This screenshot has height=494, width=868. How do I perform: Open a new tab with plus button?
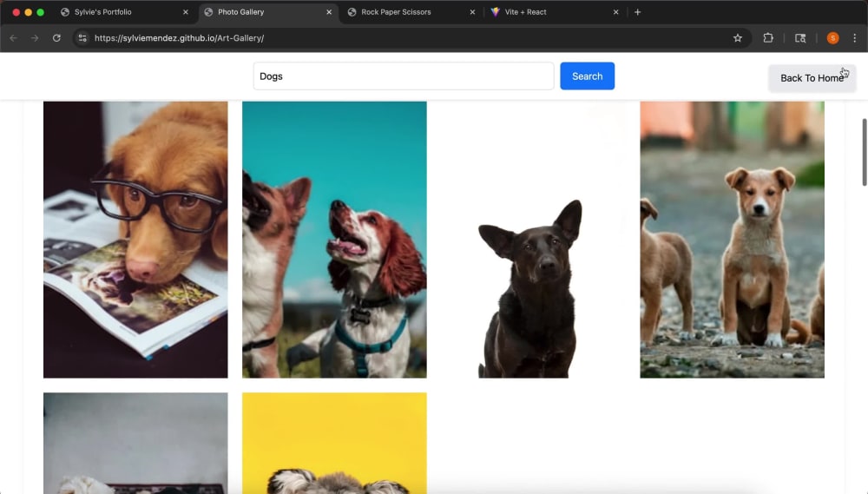637,12
